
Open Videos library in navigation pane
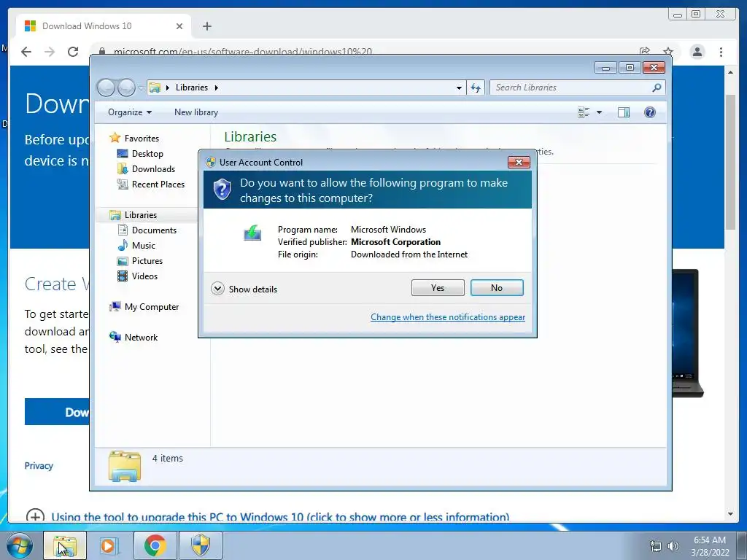144,276
